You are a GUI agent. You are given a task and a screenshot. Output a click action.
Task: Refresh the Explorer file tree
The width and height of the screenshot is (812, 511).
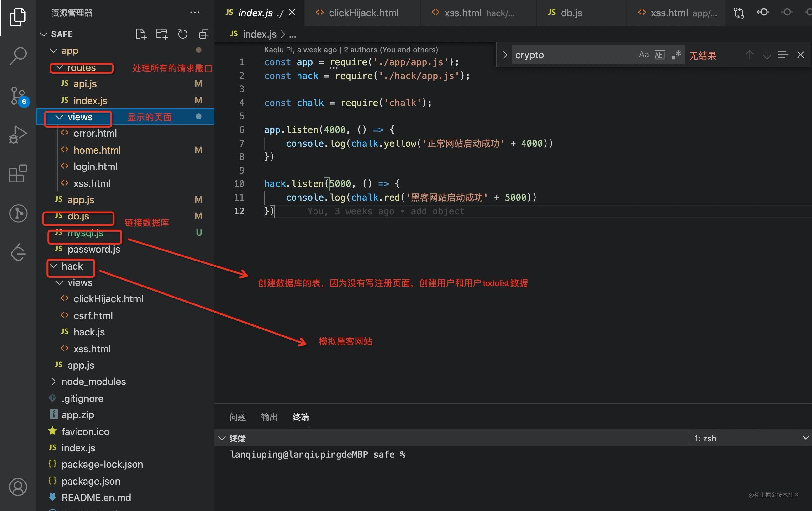pyautogui.click(x=182, y=34)
